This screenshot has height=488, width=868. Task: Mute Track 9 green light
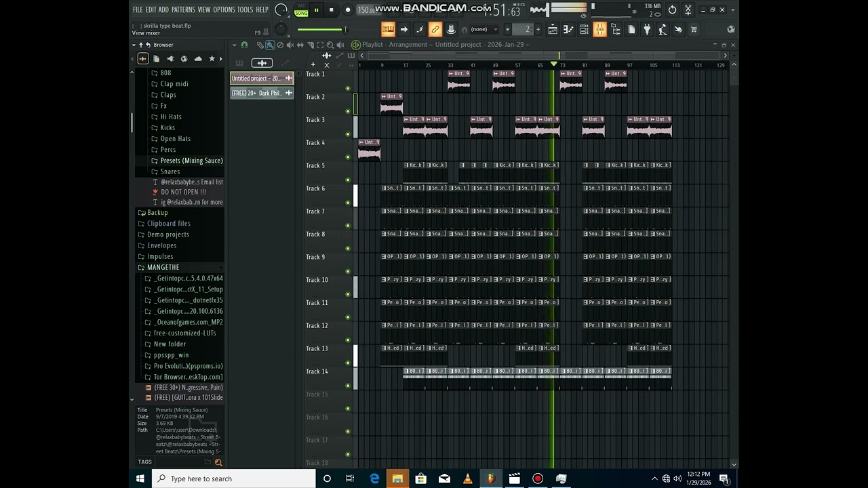[348, 271]
